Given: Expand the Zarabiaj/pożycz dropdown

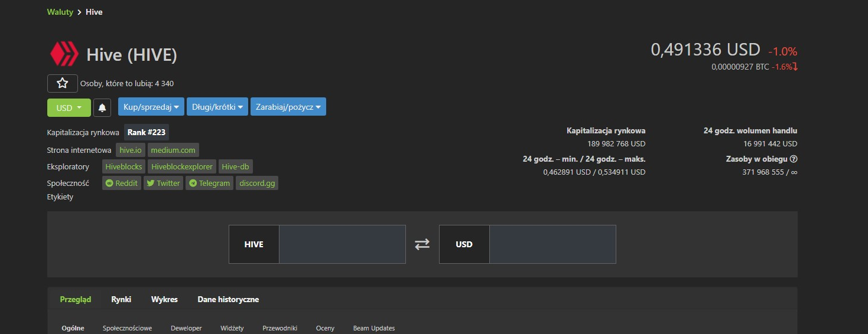Looking at the screenshot, I should click(288, 107).
